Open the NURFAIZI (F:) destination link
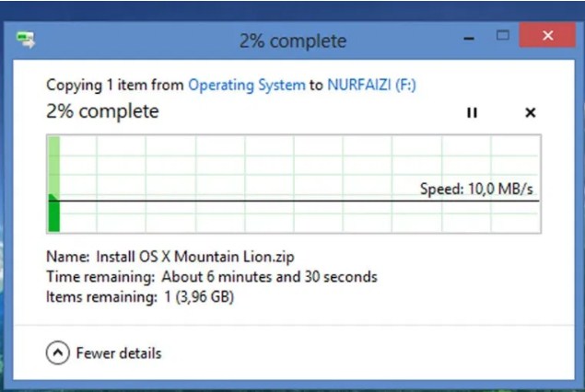 (371, 85)
